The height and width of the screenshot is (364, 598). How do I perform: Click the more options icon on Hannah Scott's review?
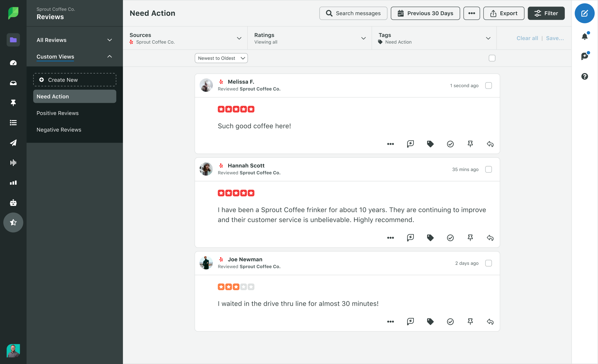click(390, 238)
